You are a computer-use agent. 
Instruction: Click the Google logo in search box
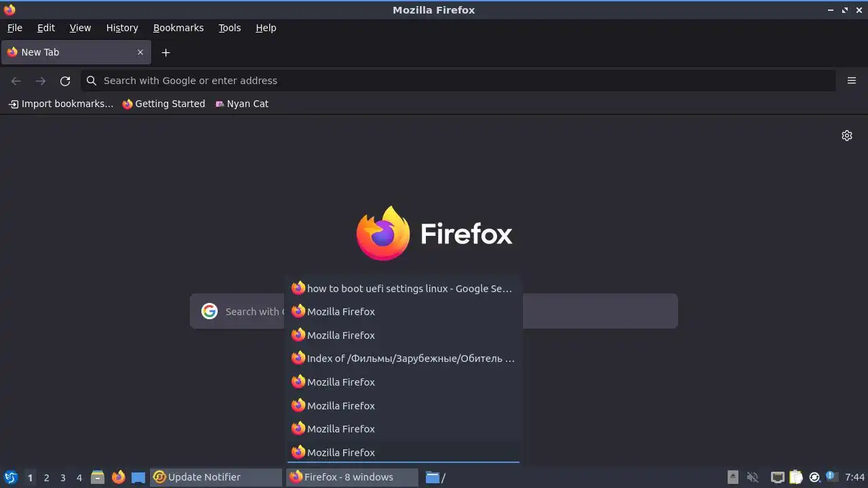[x=210, y=311]
